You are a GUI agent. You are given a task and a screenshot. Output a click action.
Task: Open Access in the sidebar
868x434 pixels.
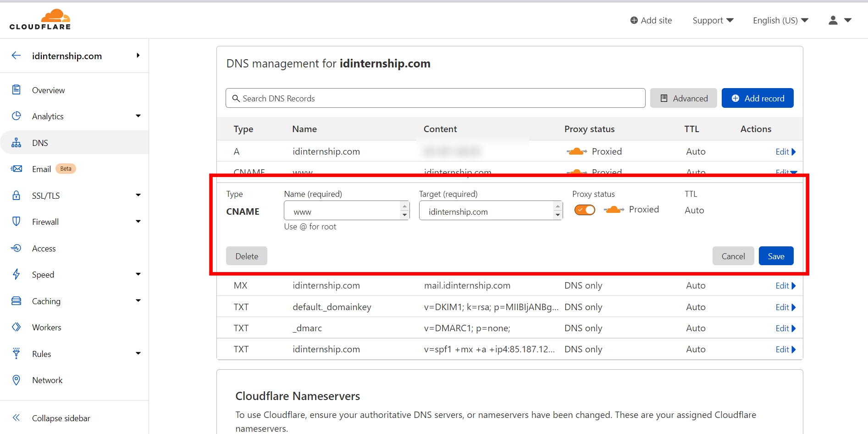point(44,248)
